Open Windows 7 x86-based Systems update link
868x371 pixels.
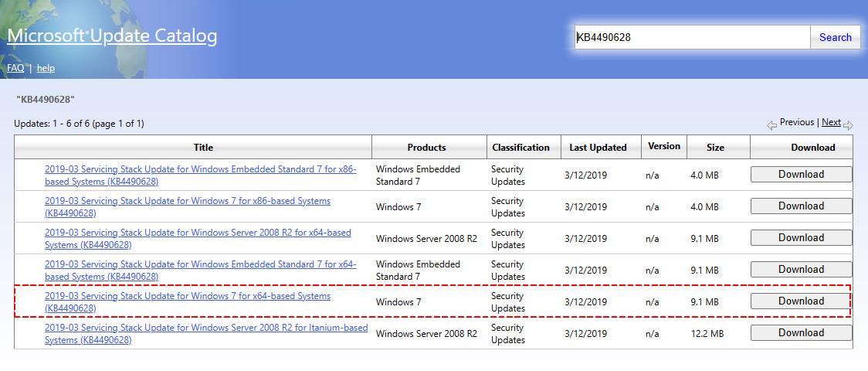pyautogui.click(x=188, y=206)
